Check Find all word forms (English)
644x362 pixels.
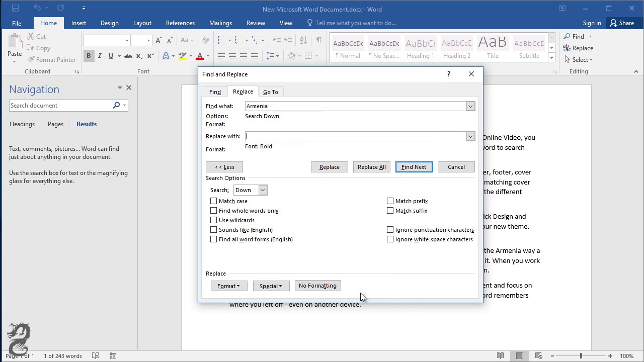[x=213, y=239]
